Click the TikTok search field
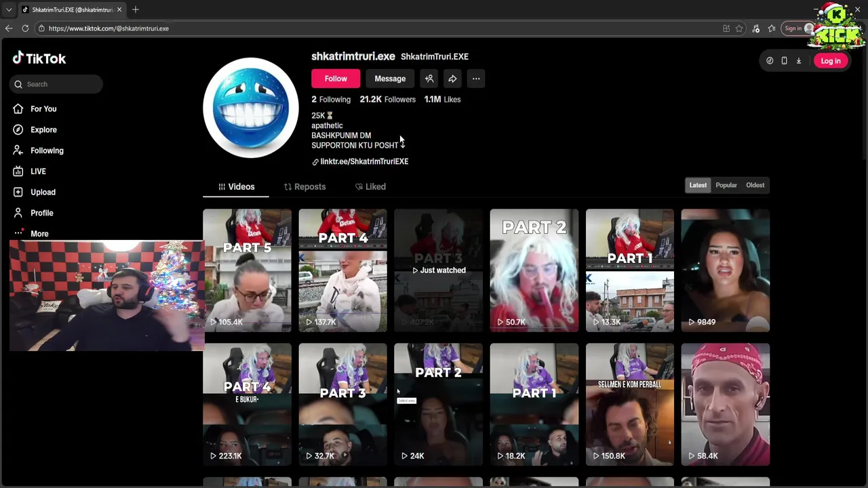Image resolution: width=868 pixels, height=488 pixels. pos(57,84)
